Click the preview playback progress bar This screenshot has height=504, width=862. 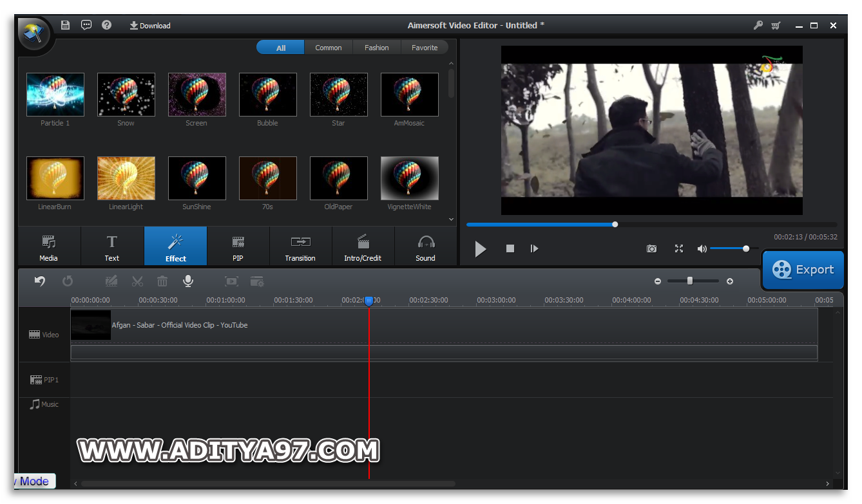click(x=651, y=225)
